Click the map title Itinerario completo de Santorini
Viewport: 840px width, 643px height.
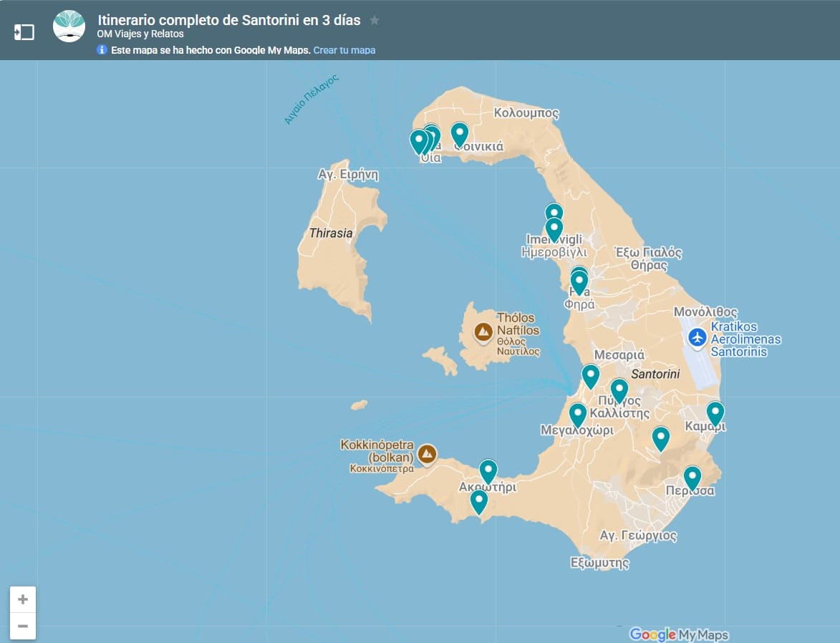(228, 20)
